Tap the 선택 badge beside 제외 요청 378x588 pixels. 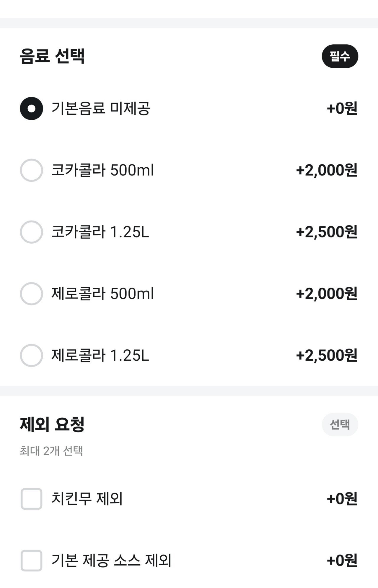pos(340,425)
